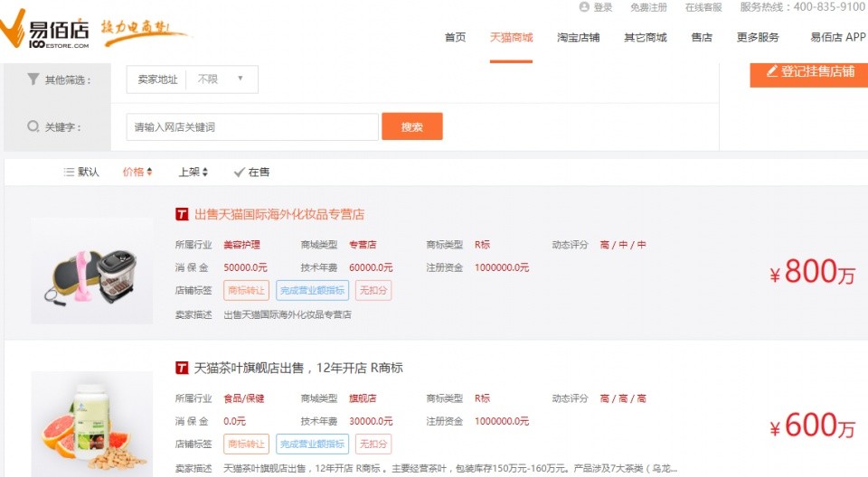
Task: Click the keyword magnifier icon
Action: [33, 126]
